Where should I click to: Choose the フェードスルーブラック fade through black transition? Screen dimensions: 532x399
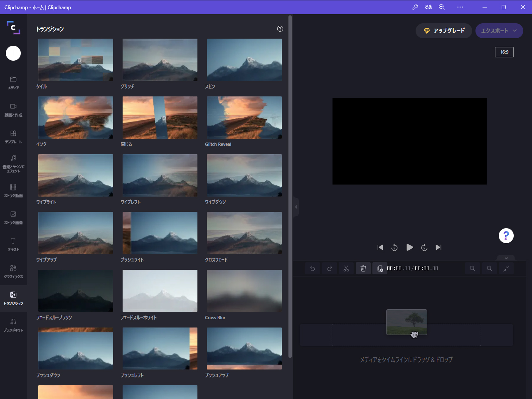(76, 291)
